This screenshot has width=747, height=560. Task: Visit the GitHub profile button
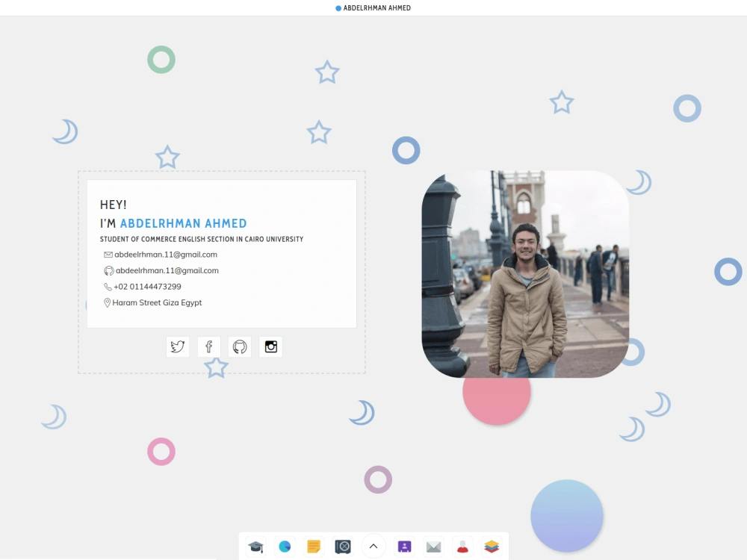240,346
